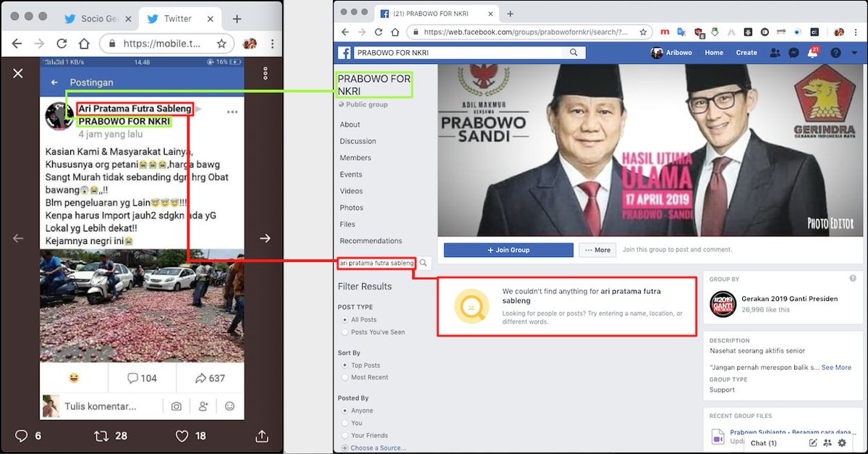868x454 pixels.
Task: Click the magnifier in the Facebook top search bar
Action: pos(574,53)
